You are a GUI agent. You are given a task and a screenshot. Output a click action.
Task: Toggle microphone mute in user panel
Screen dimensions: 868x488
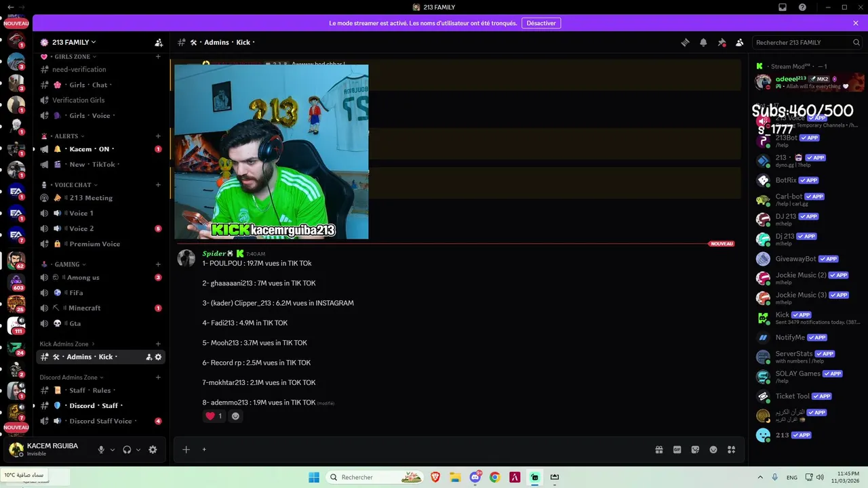click(x=101, y=449)
